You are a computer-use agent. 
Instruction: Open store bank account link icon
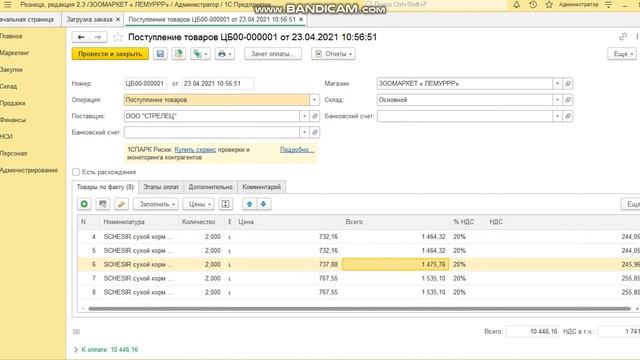tap(568, 116)
